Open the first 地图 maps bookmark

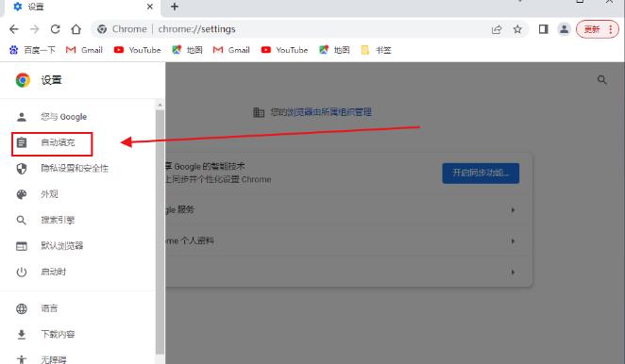pyautogui.click(x=187, y=50)
